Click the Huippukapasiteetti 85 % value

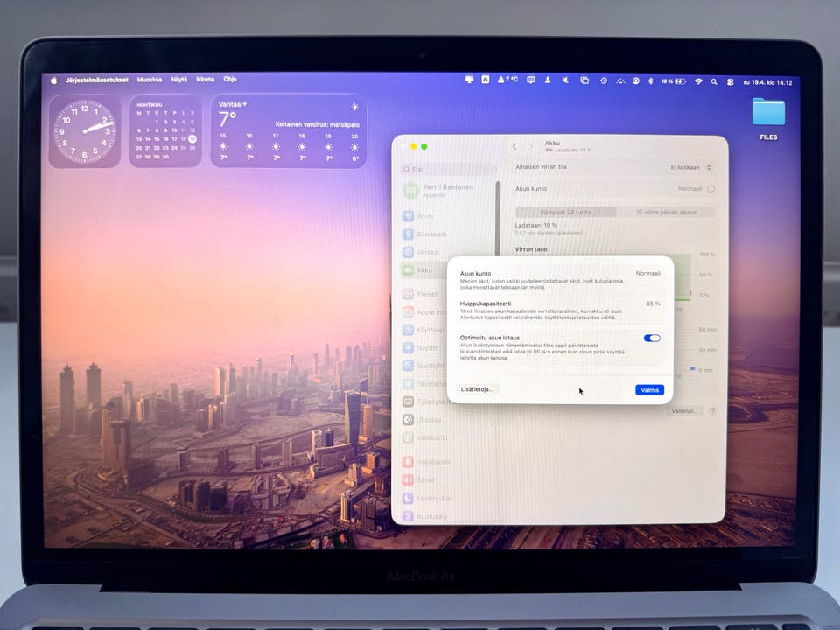(x=653, y=304)
